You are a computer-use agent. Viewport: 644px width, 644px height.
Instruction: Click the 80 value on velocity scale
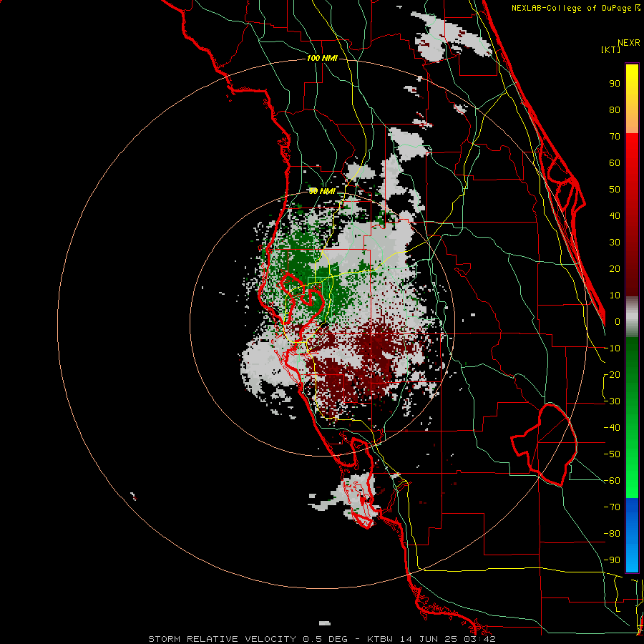click(615, 110)
